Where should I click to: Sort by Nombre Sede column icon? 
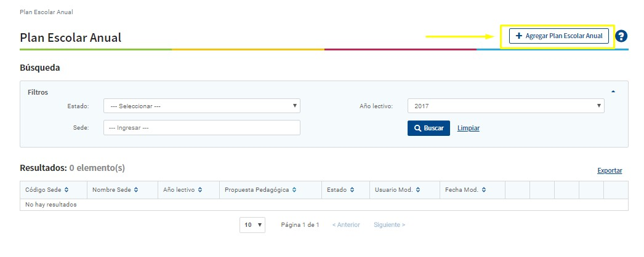pos(136,190)
